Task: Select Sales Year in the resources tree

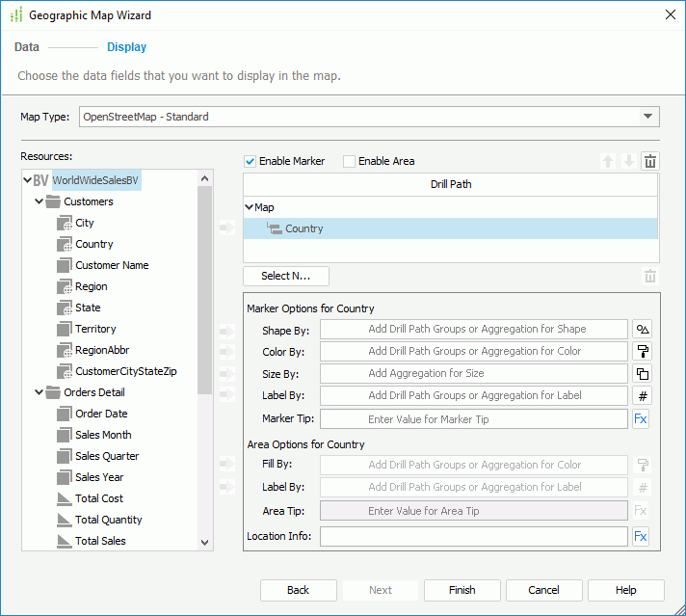Action: tap(99, 477)
